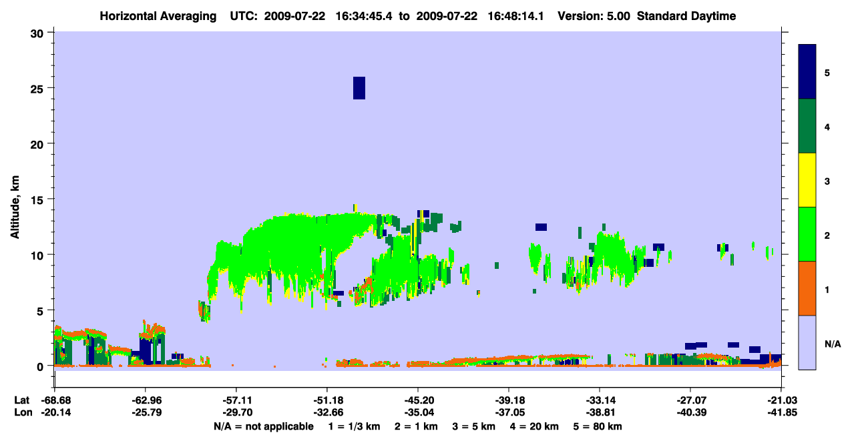This screenshot has width=868, height=445.
Task: Click the orange colorbar segment labeled 1
Action: click(x=807, y=288)
